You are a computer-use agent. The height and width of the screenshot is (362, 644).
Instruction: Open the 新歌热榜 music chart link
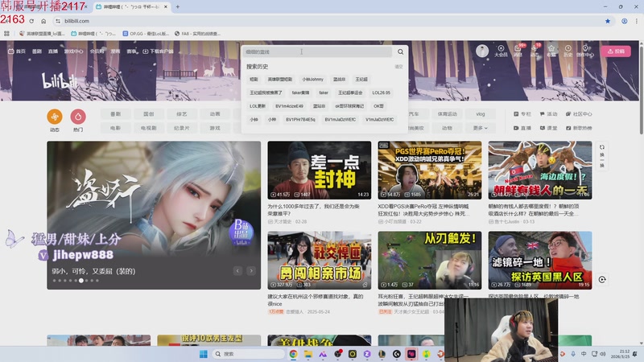click(x=579, y=128)
